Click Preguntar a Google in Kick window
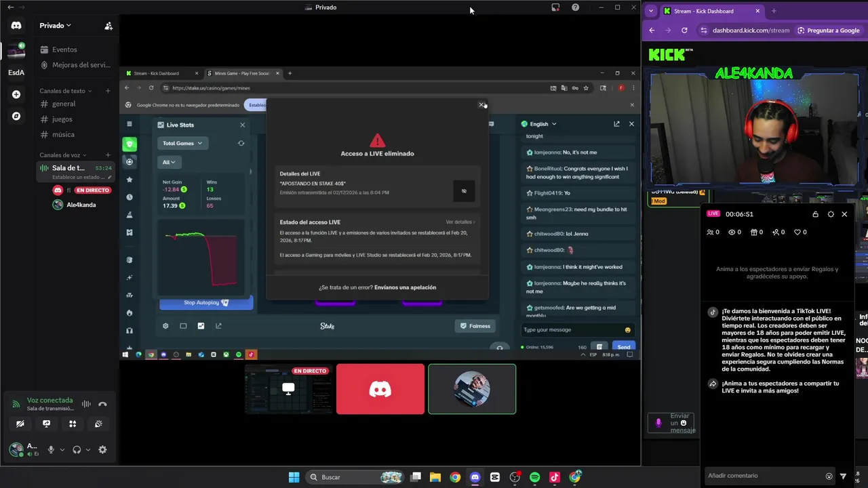868x488 pixels. (x=829, y=30)
